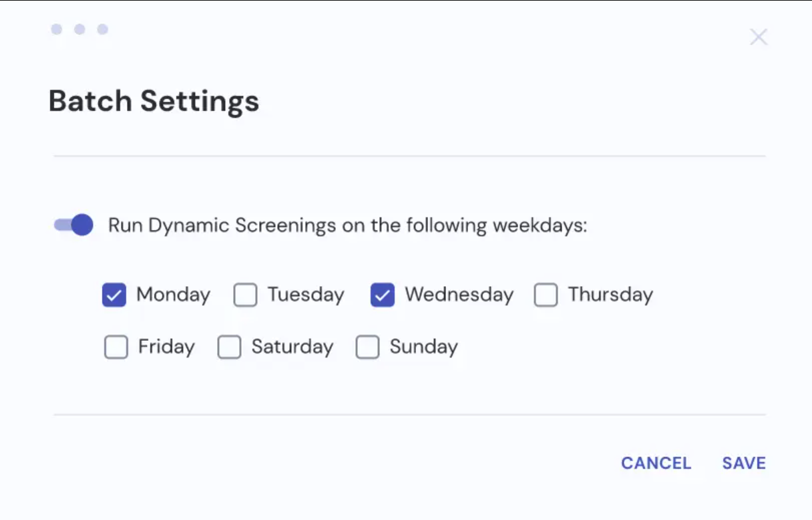Mark the Sunday checkbox
The height and width of the screenshot is (520, 812).
pyautogui.click(x=367, y=347)
